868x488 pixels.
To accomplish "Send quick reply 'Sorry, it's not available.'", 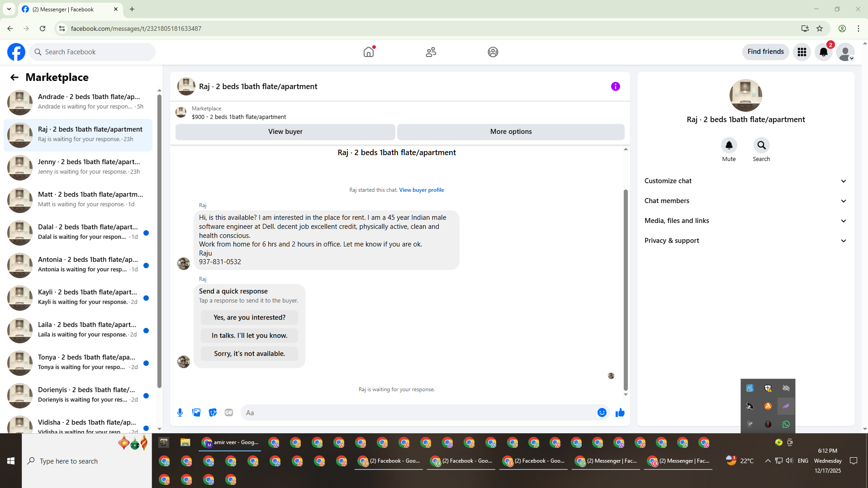I will point(249,354).
